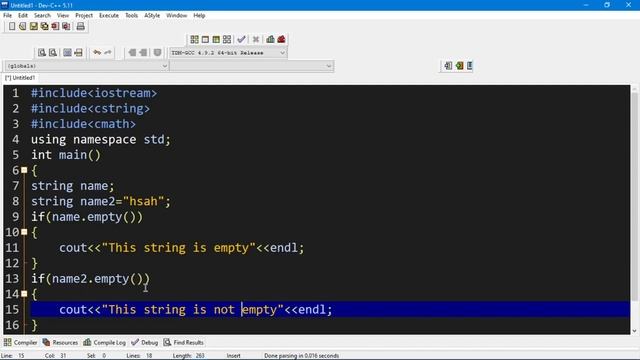This screenshot has width=640, height=360.
Task: Switch to the Compile Log bottom tab
Action: point(104,342)
